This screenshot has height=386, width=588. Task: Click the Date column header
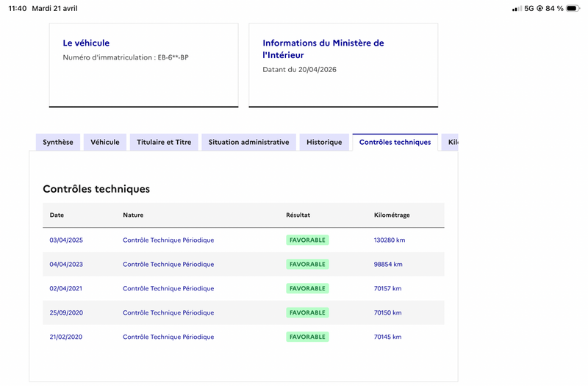coord(57,215)
